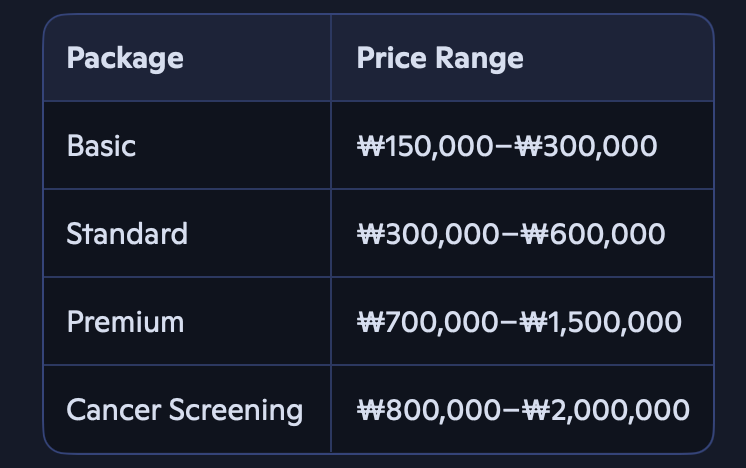
Task: Click the word Range in header
Action: click(x=480, y=59)
